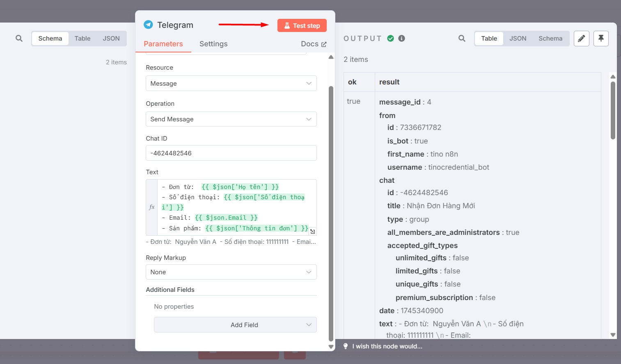Click the 'limited_gifts : false' entry

[x=428, y=271]
